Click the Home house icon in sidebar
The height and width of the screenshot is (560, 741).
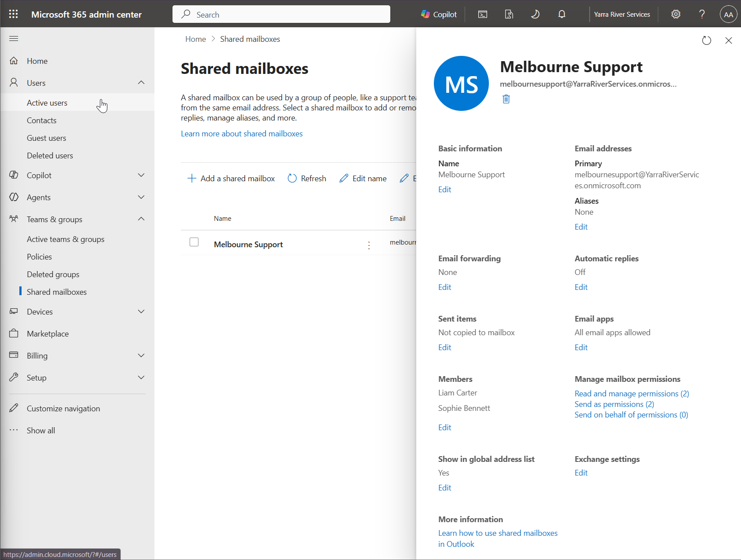pyautogui.click(x=14, y=61)
